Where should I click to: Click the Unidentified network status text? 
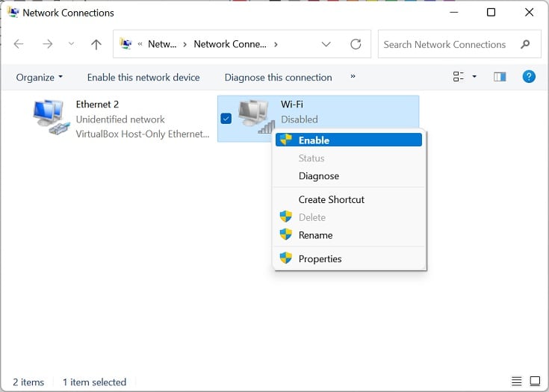coord(120,119)
